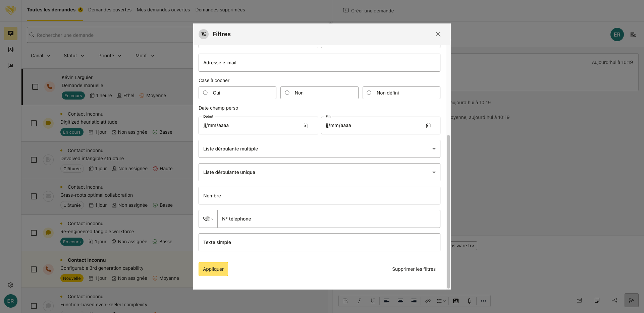
Task: Select the Non défini radio option
Action: coord(369,93)
